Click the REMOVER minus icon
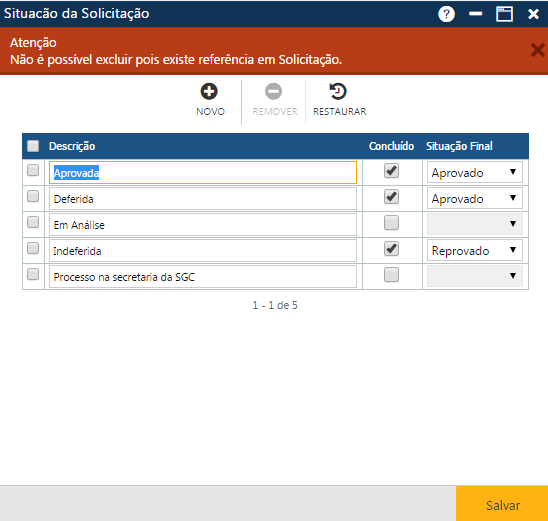The image size is (548, 521). 273,92
